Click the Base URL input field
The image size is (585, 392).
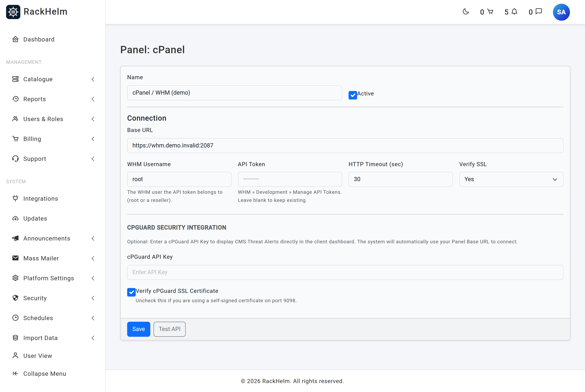tap(345, 145)
